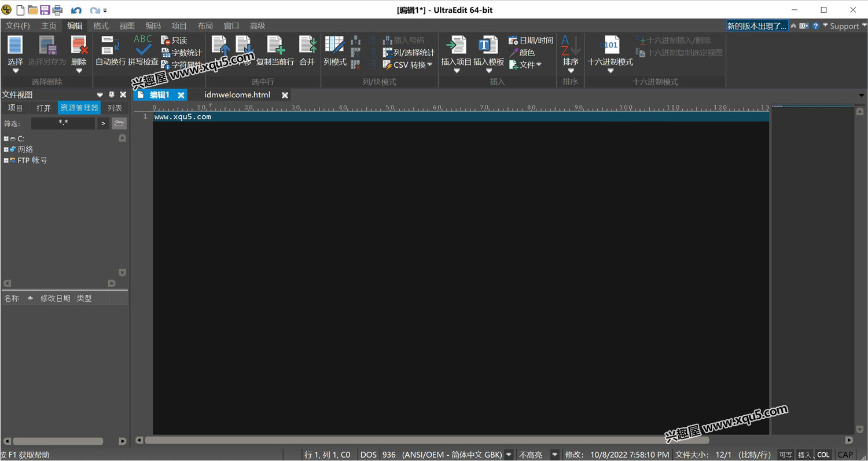This screenshot has width=868, height=461.
Task: Close the 编辑1 document tab
Action: [181, 95]
